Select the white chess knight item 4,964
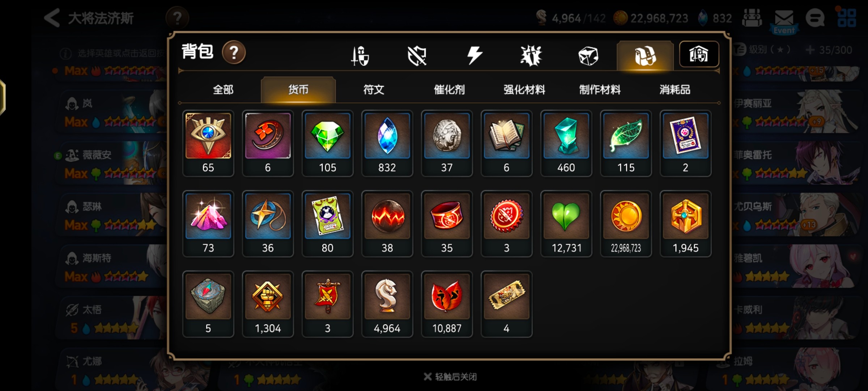 tap(387, 304)
